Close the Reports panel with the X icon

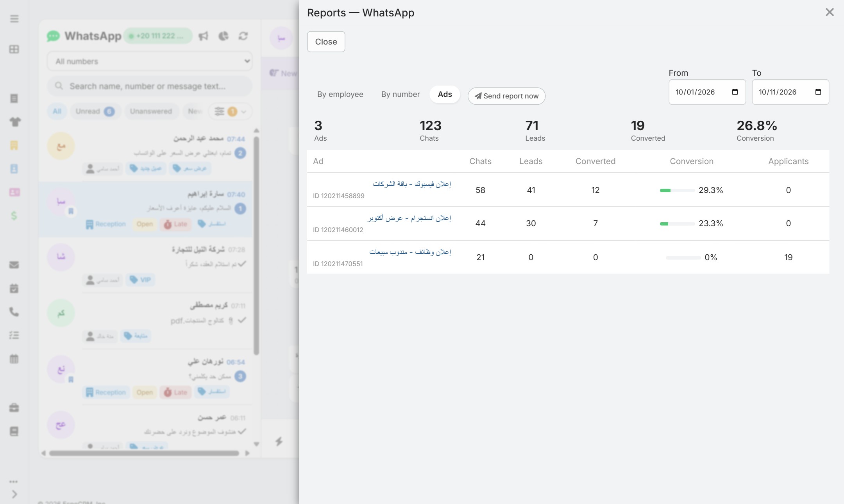[830, 12]
